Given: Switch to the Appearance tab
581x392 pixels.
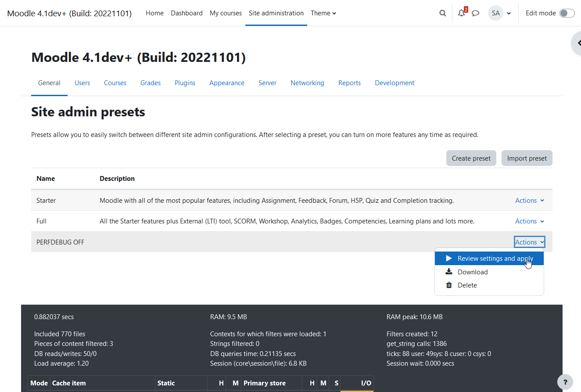Looking at the screenshot, I should point(227,83).
